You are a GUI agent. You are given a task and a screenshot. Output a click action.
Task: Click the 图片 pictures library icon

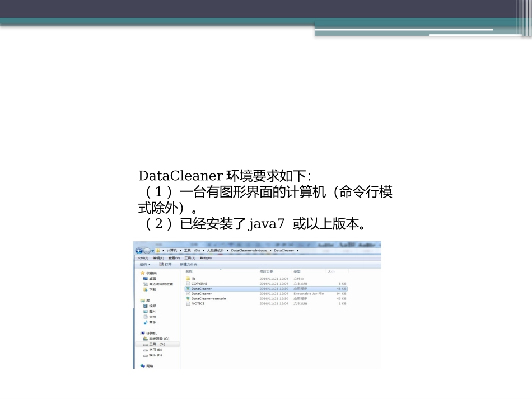click(146, 312)
